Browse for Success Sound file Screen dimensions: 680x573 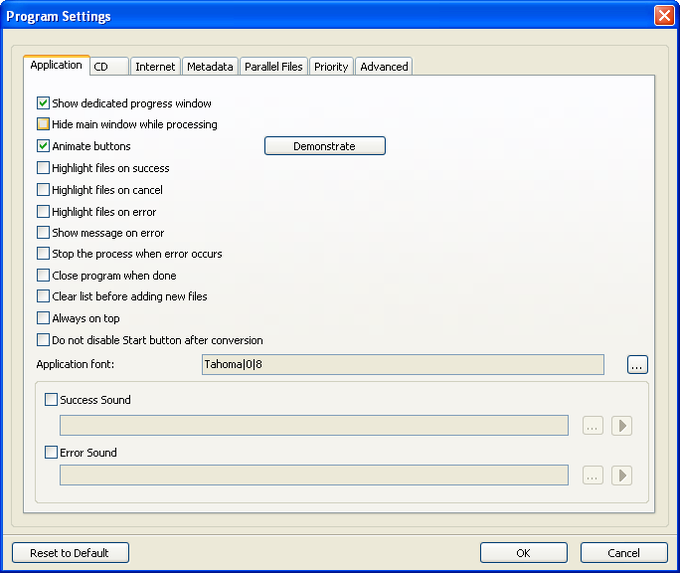coord(593,426)
